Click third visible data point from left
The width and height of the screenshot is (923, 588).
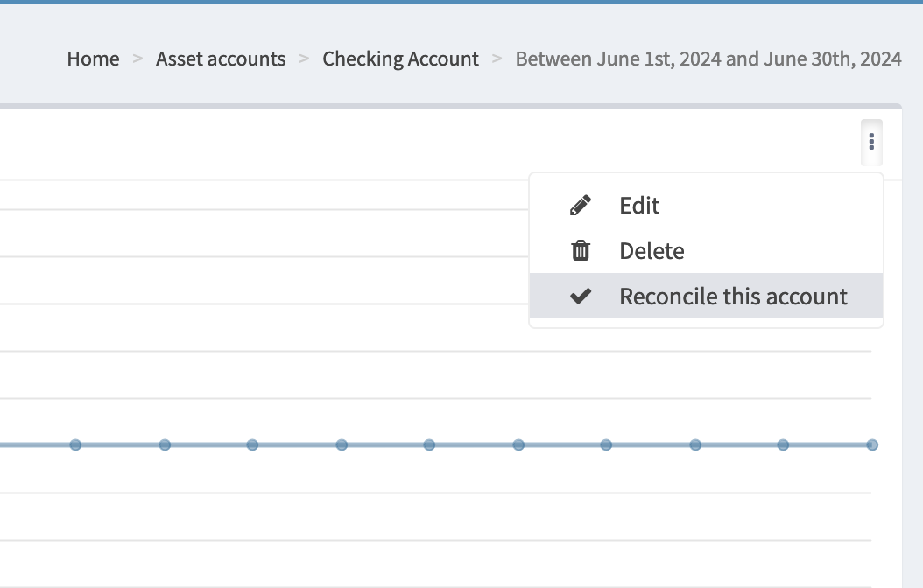coord(252,444)
